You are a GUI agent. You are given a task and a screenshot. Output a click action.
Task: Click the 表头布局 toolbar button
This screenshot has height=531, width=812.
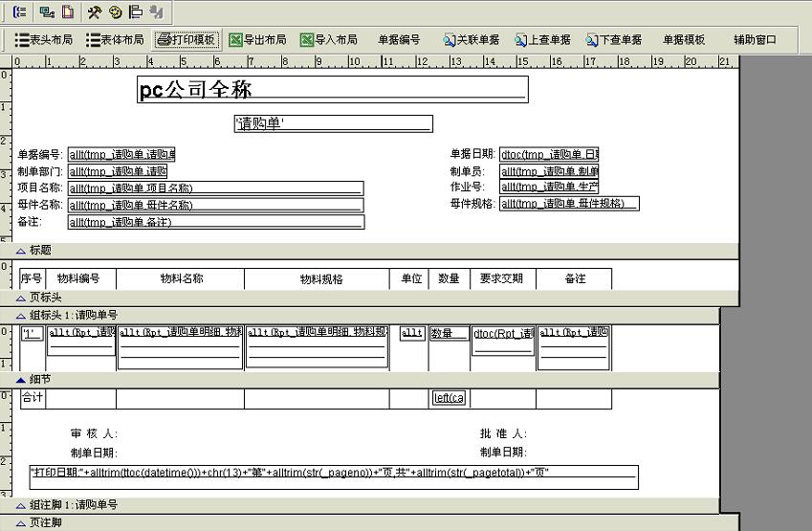44,40
